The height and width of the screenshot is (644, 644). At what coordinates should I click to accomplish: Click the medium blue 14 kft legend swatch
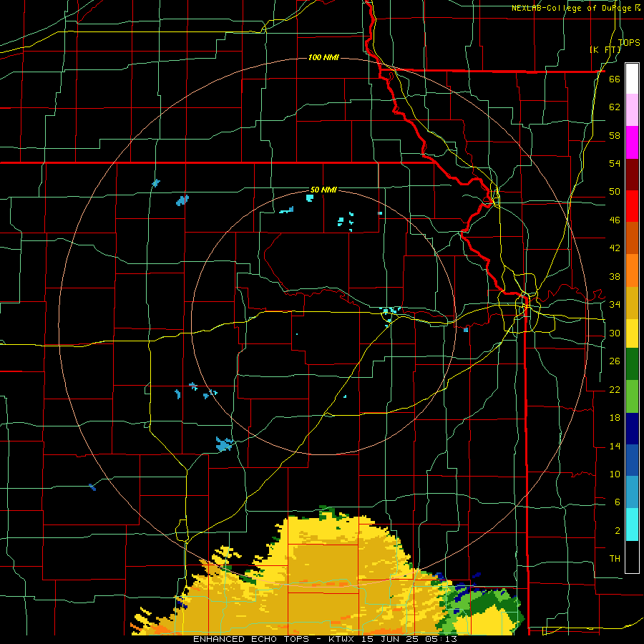click(x=632, y=460)
